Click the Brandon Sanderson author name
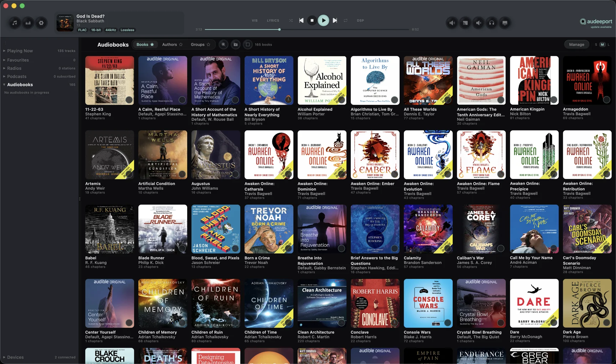The height and width of the screenshot is (364, 616). click(x=423, y=263)
